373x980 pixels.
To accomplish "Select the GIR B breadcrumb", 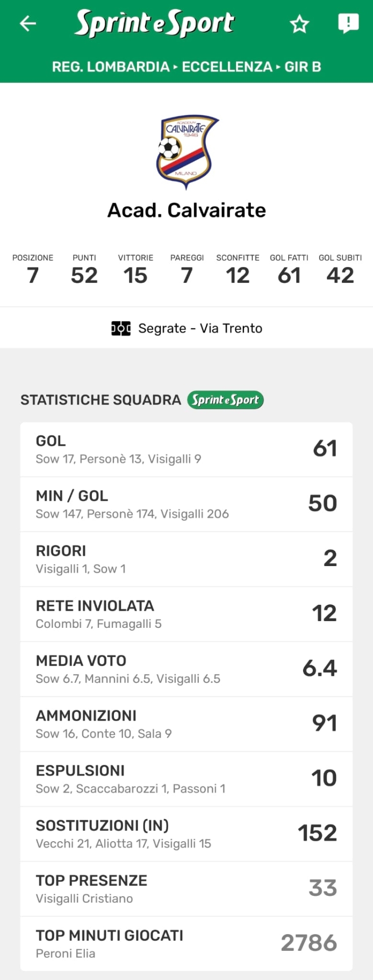I will [302, 67].
